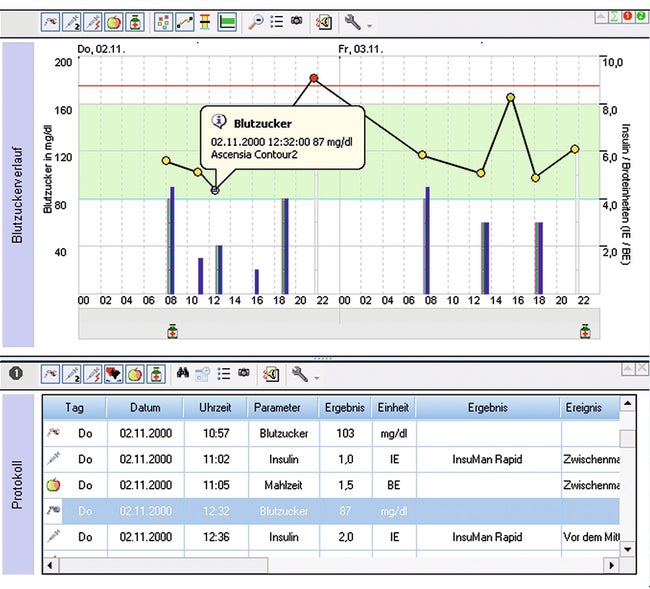
Task: Select the 12:36 Insulin 2,0 row
Action: coord(331,537)
